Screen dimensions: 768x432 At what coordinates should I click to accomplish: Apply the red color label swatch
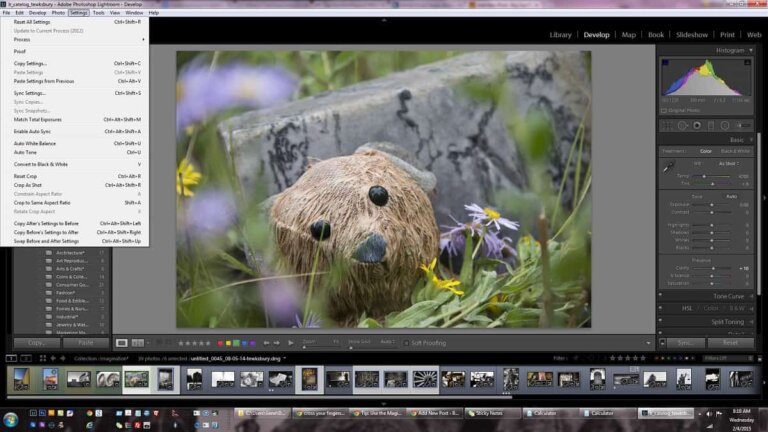220,343
